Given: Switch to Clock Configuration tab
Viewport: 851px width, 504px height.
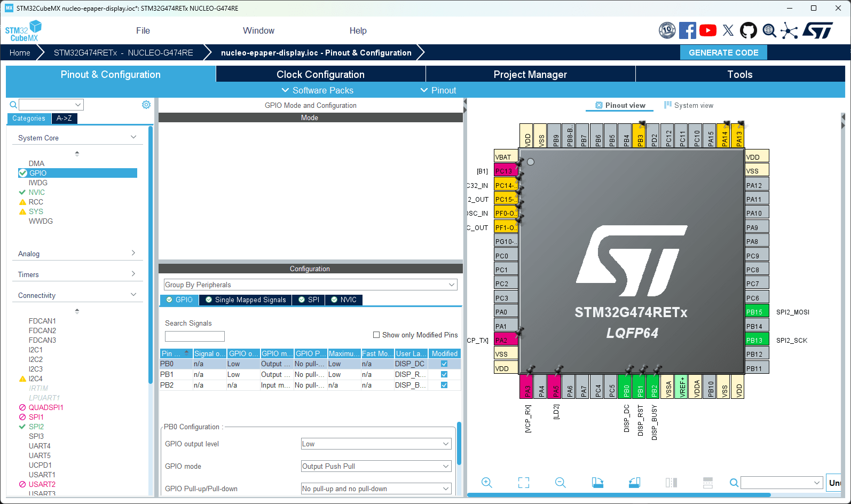Looking at the screenshot, I should click(x=320, y=74).
